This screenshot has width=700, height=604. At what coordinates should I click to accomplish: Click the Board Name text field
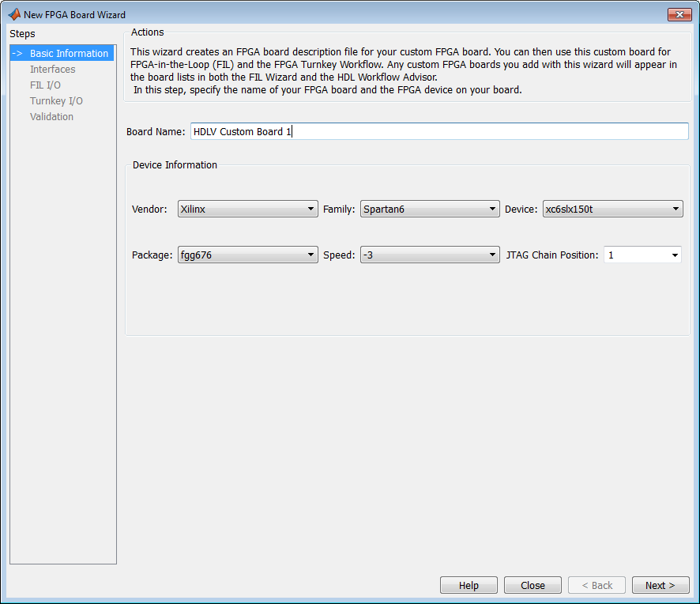pos(439,131)
